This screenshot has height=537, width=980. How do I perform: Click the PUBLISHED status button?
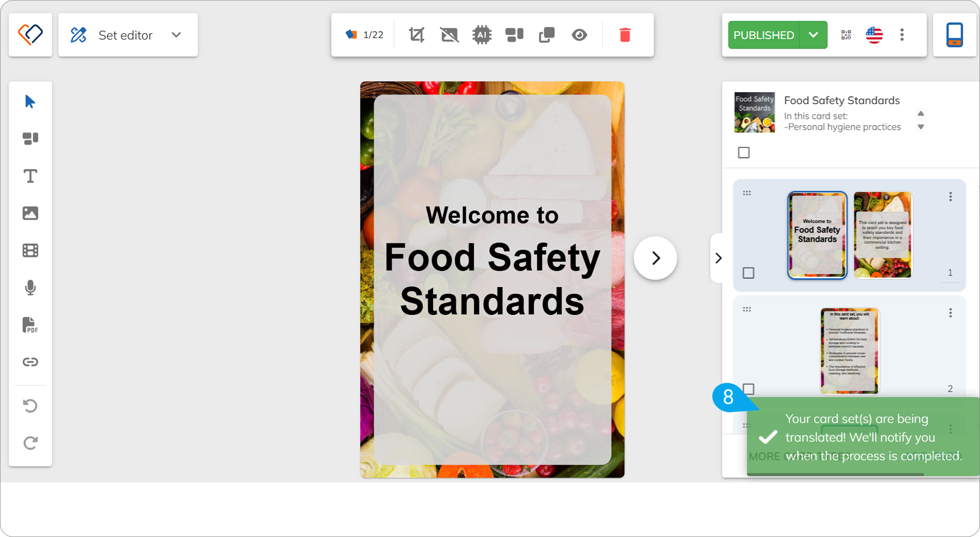[764, 35]
